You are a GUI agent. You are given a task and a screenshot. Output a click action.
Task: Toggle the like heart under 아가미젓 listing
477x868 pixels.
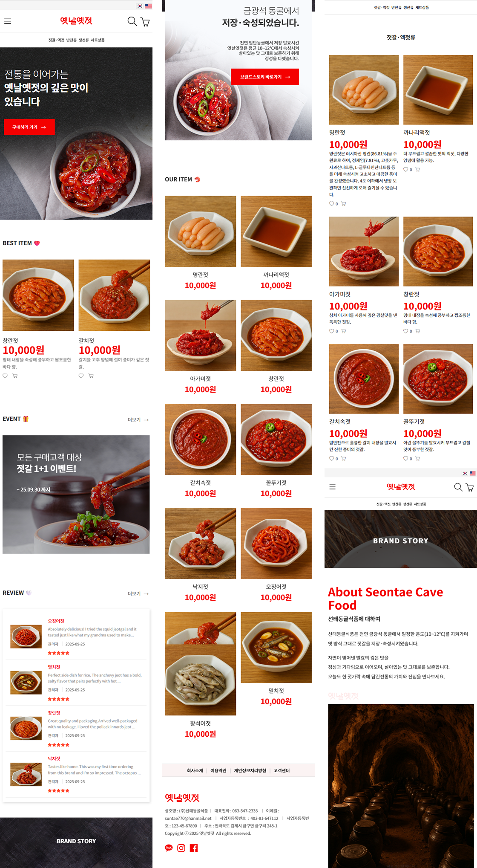[x=332, y=331]
